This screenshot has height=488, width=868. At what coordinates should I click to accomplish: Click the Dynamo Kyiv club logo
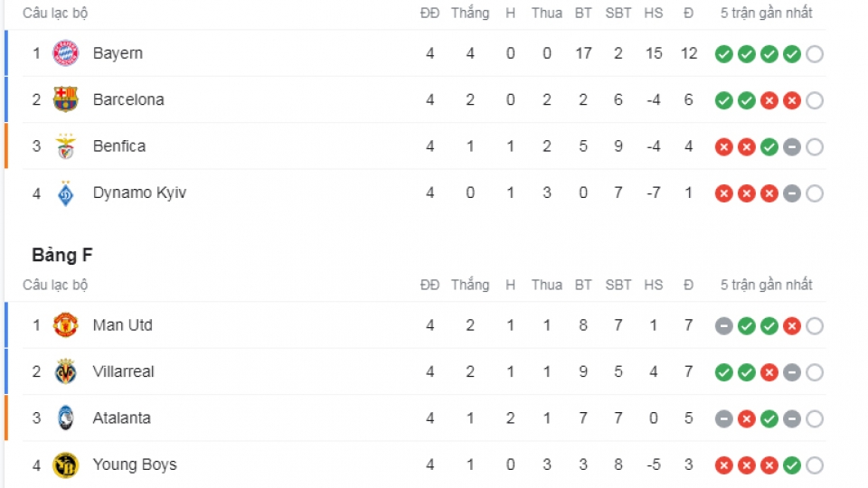[65, 193]
